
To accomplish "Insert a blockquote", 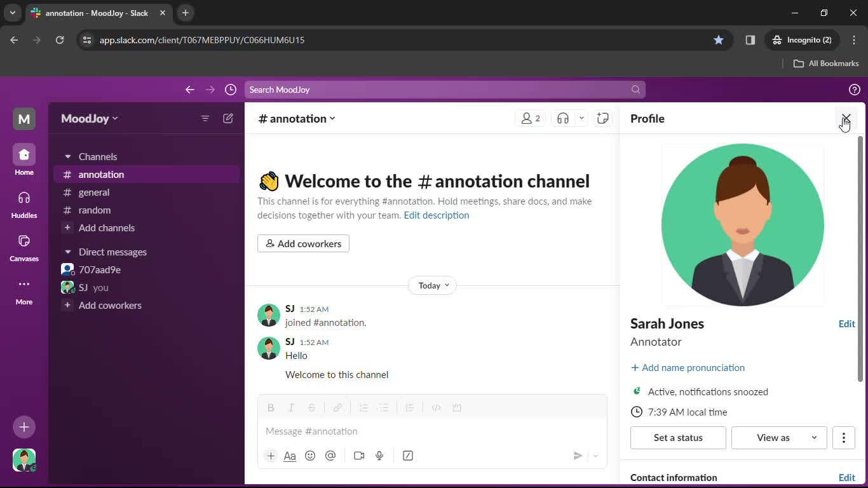I will coord(410,408).
